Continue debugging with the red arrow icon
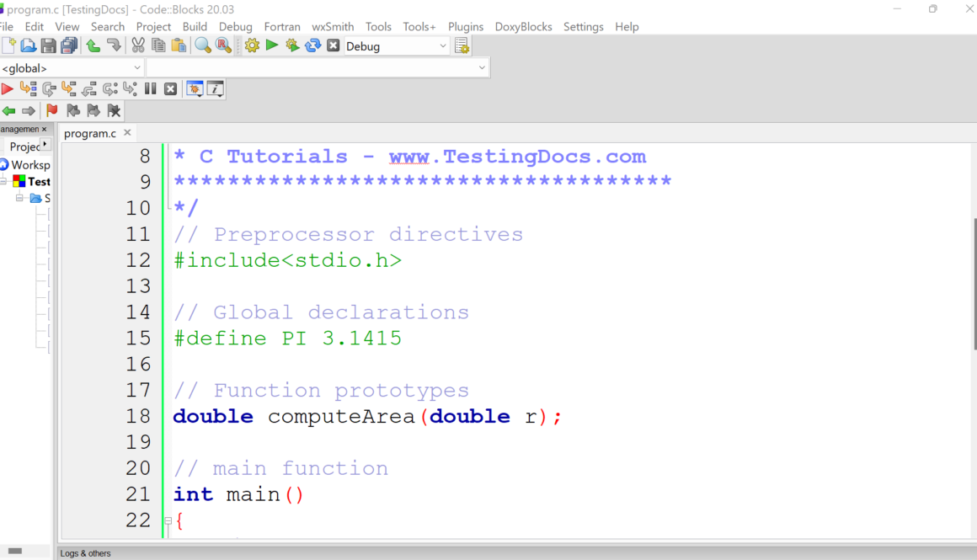The image size is (977, 560). tap(7, 88)
